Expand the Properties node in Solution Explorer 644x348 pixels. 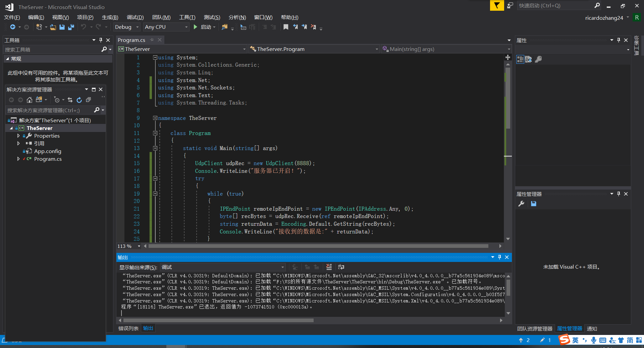point(18,136)
